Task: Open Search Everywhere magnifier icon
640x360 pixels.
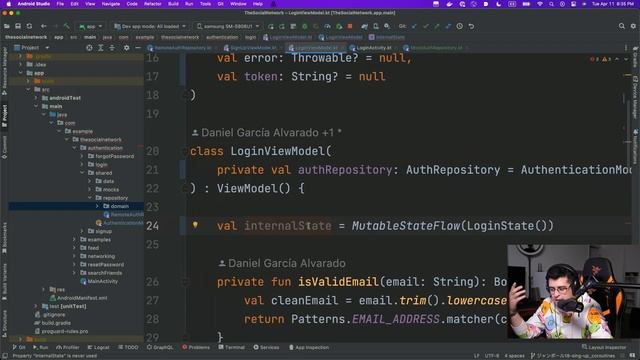Action: [x=621, y=26]
